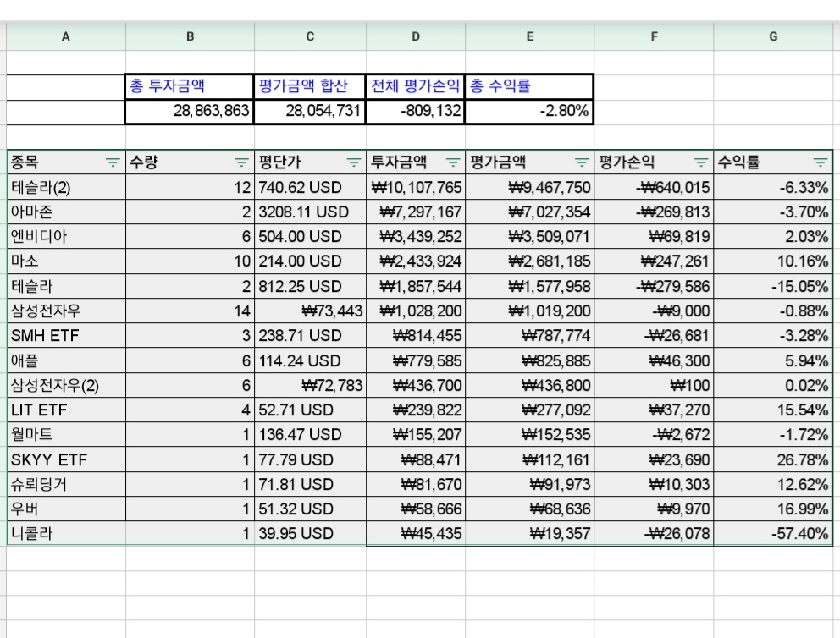Select column E header
Screen dimensions: 840x638
point(530,36)
